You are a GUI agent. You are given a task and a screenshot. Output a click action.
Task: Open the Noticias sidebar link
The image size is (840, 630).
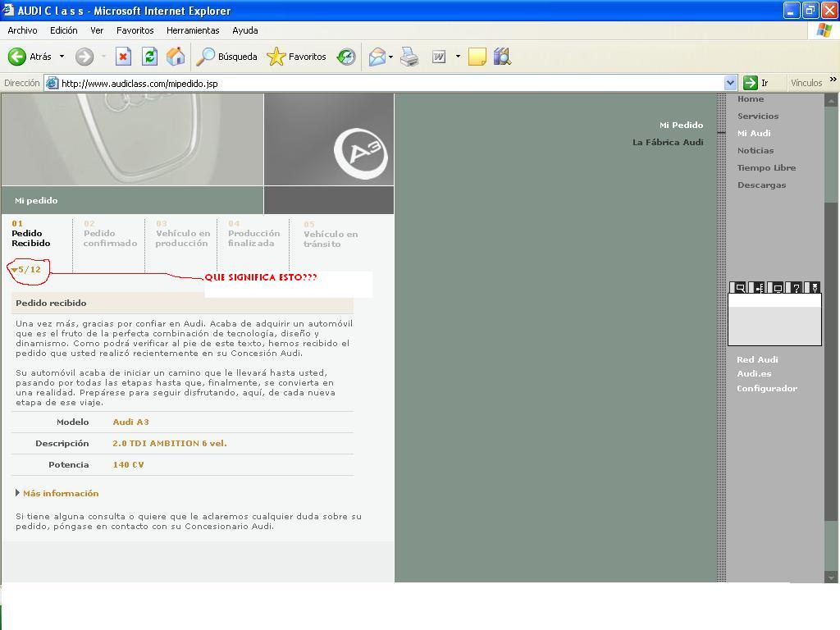click(756, 151)
